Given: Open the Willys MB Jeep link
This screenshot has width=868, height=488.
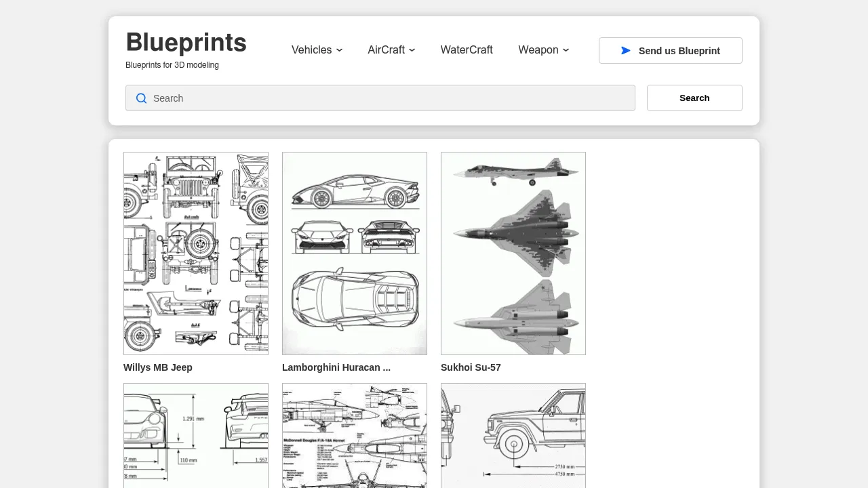Looking at the screenshot, I should click(158, 367).
